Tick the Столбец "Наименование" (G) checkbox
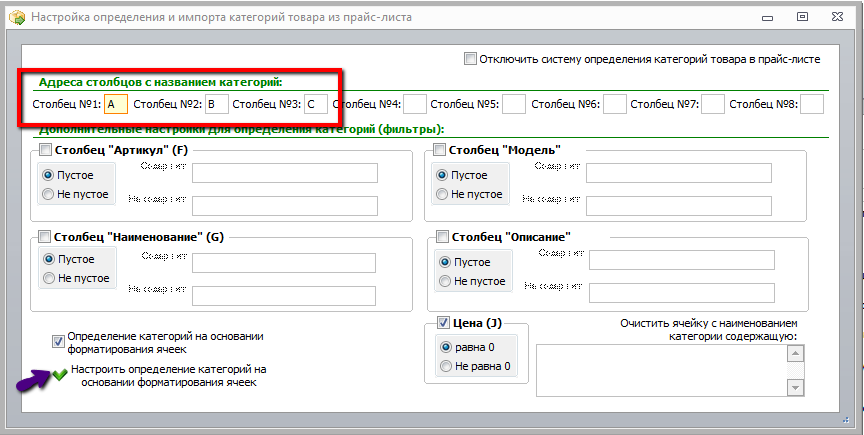Viewport: 864px width, 435px height. pos(45,237)
